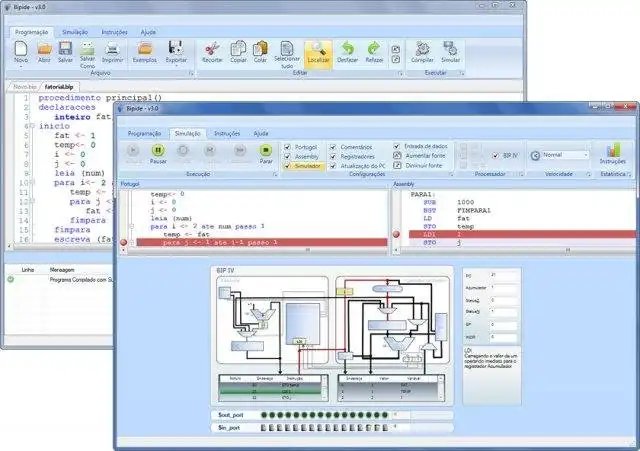Click breakpoint marker in Portugol pane
This screenshot has width=640, height=451.
tap(124, 242)
